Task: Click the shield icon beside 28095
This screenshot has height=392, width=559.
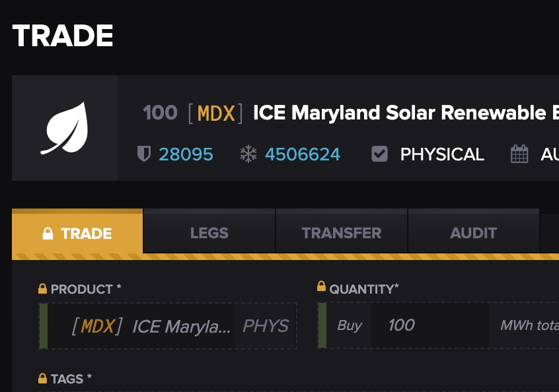Action: coord(143,154)
